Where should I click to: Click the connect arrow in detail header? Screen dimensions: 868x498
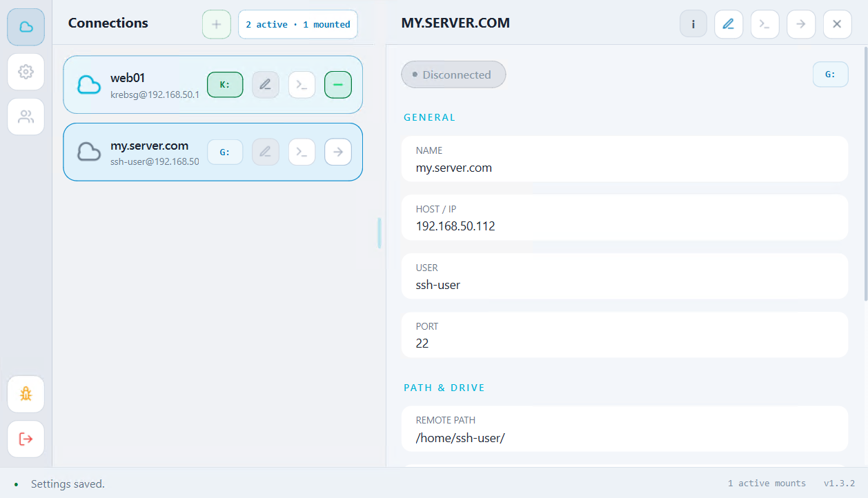coord(800,23)
